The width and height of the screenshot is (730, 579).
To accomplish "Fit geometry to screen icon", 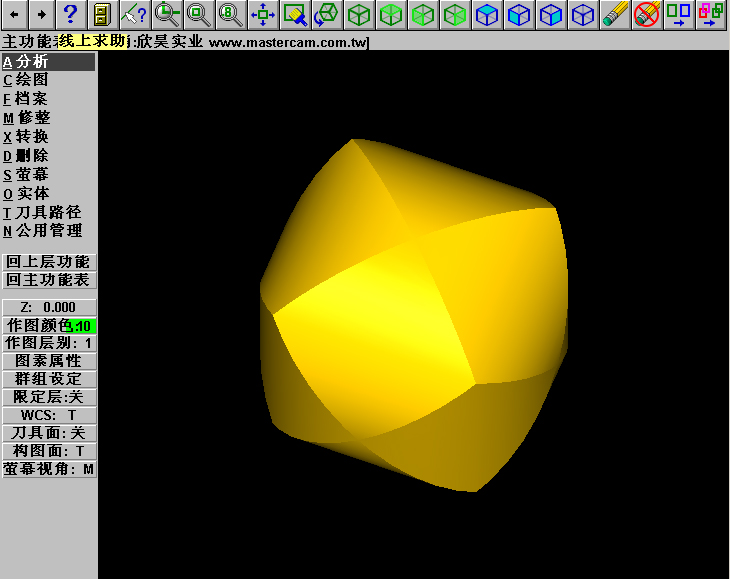I will click(263, 14).
